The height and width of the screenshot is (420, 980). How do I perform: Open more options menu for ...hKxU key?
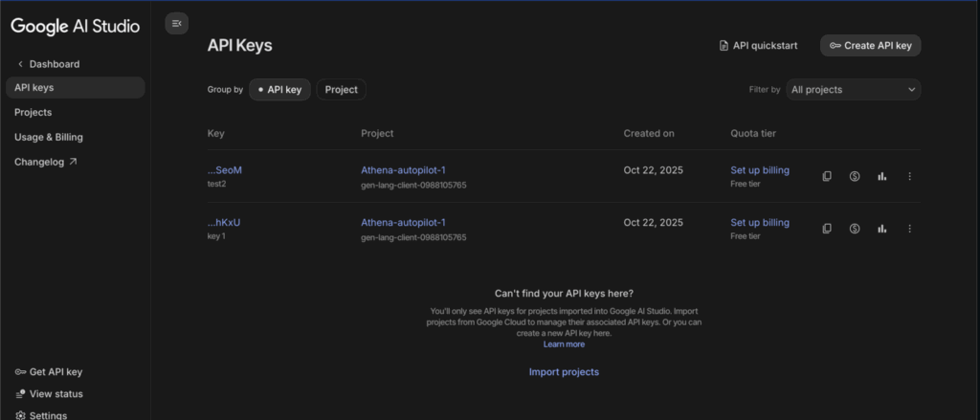909,229
